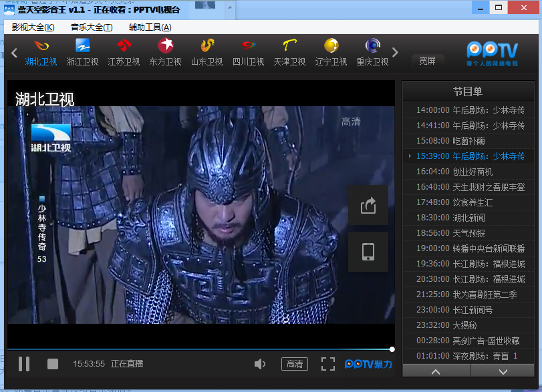542x392 pixels.
Task: Pause the live playback
Action: 24,364
